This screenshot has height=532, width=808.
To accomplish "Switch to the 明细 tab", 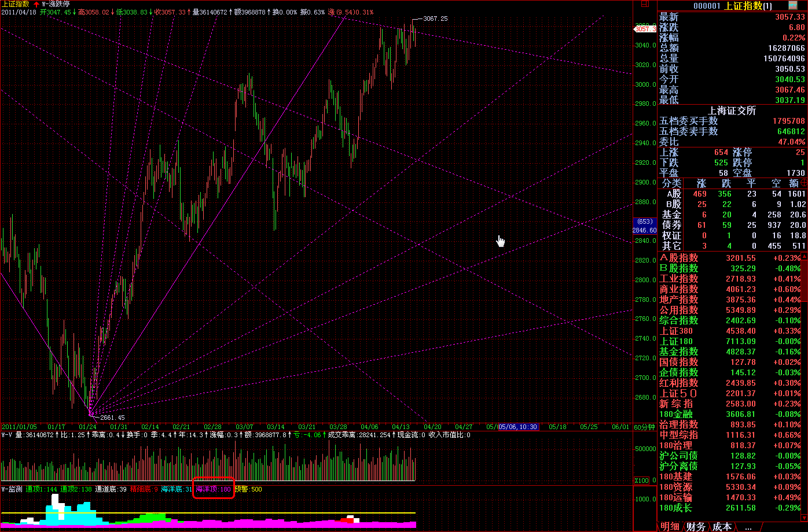I will 670,527.
